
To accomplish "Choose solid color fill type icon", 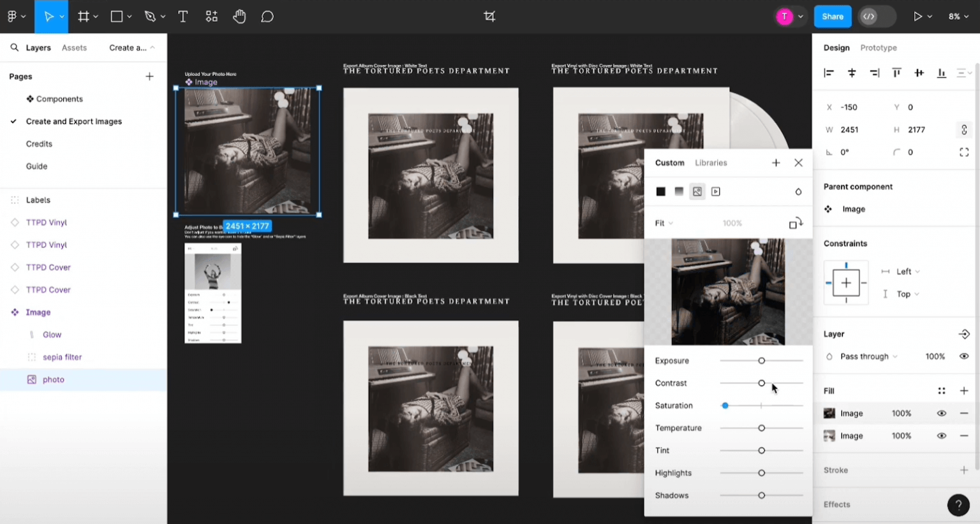I will 661,192.
